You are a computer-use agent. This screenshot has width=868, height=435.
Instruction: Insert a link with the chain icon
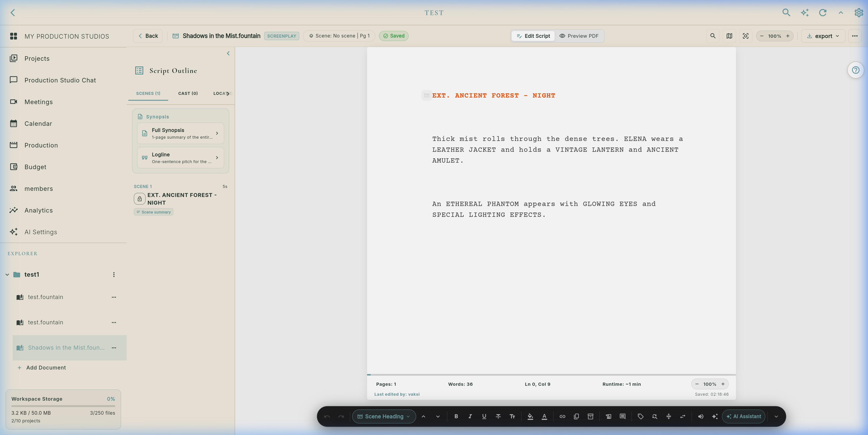pyautogui.click(x=562, y=416)
